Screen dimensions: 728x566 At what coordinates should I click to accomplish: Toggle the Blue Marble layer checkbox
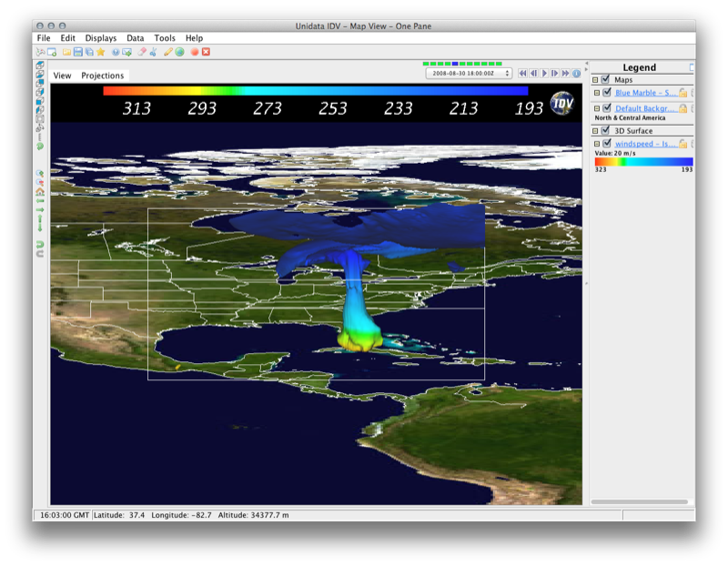[x=606, y=93]
